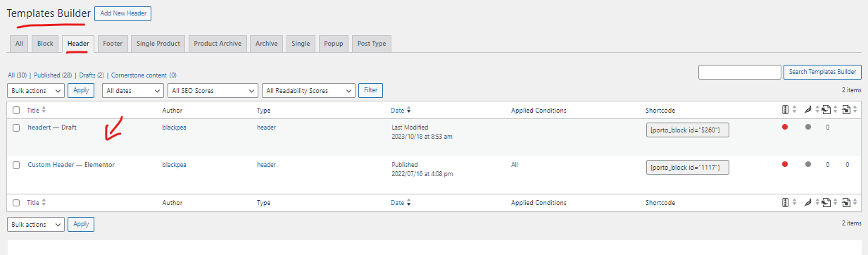Click gray readability dot for headert row
This screenshot has height=255, width=868.
click(808, 127)
